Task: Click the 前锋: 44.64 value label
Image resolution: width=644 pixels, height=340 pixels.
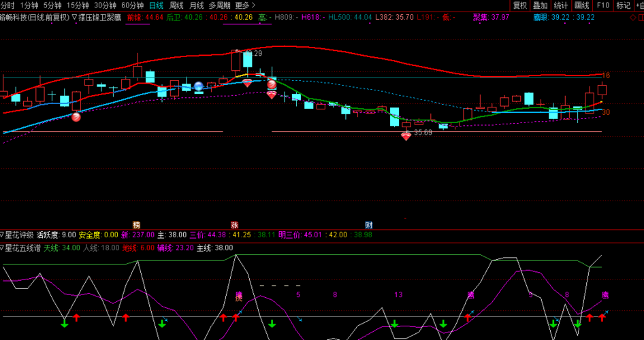Action: pos(145,17)
